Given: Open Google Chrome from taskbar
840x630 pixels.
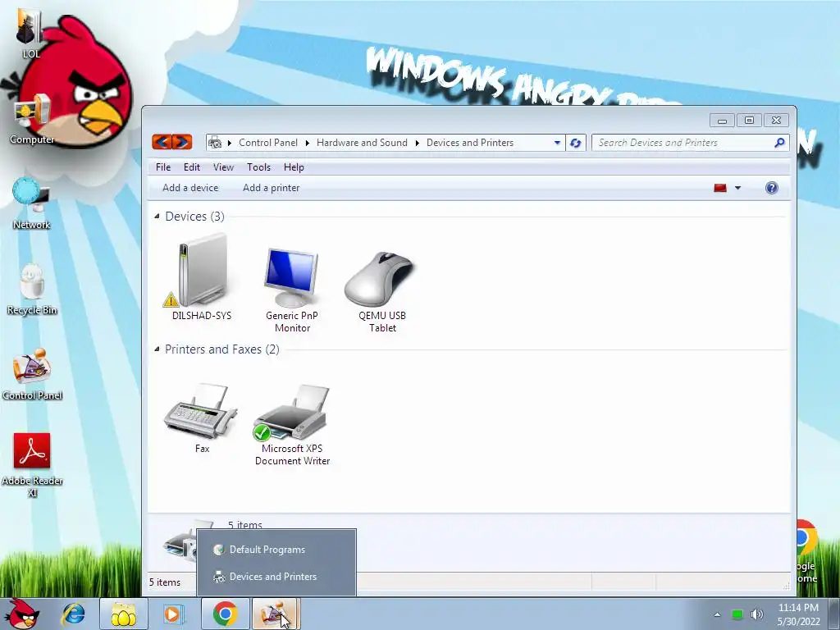Looking at the screenshot, I should (x=225, y=614).
